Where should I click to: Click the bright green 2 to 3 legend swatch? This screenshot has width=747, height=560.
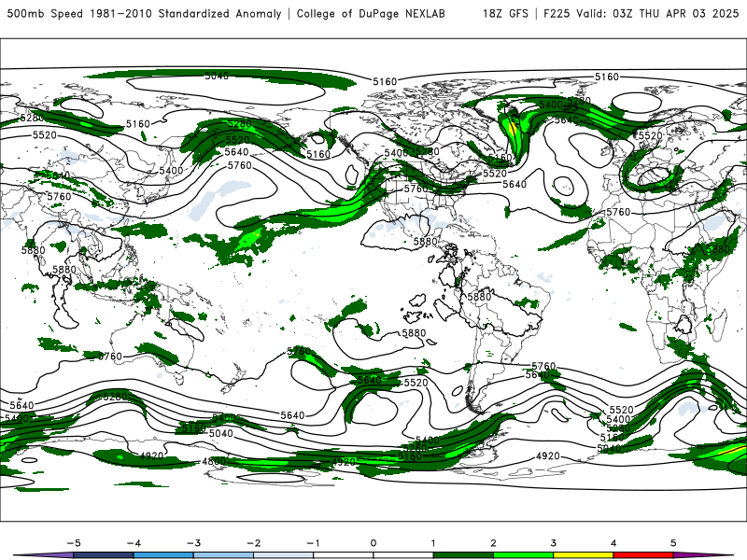[523, 555]
